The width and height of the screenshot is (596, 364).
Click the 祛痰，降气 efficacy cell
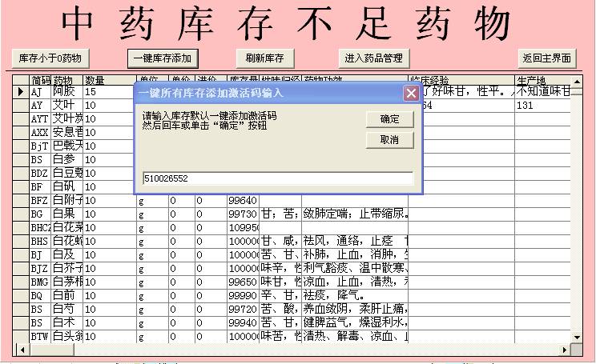tap(355, 296)
